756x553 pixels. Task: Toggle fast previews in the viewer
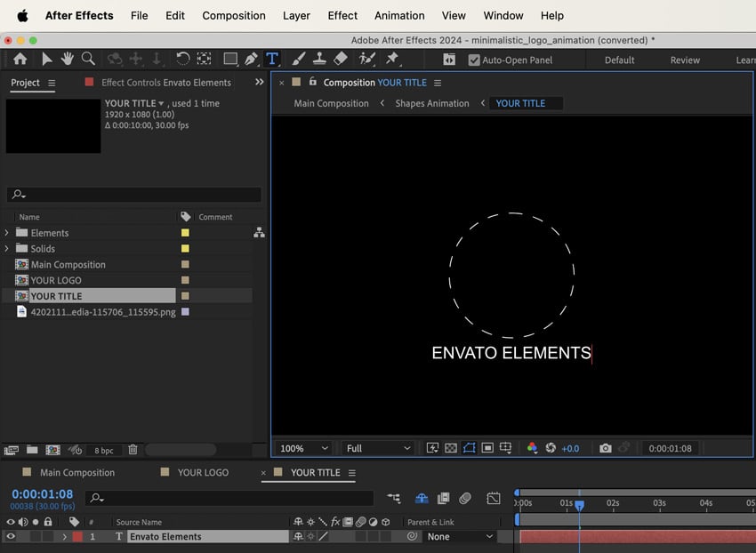tap(432, 448)
